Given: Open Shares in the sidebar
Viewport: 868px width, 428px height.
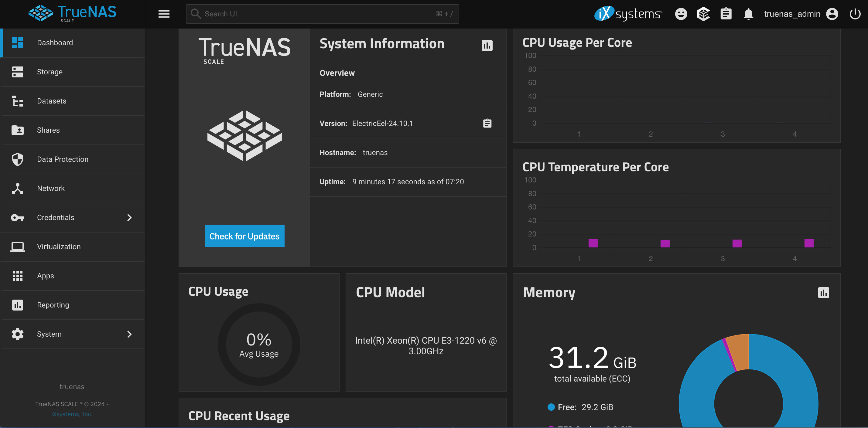Looking at the screenshot, I should click(x=73, y=130).
